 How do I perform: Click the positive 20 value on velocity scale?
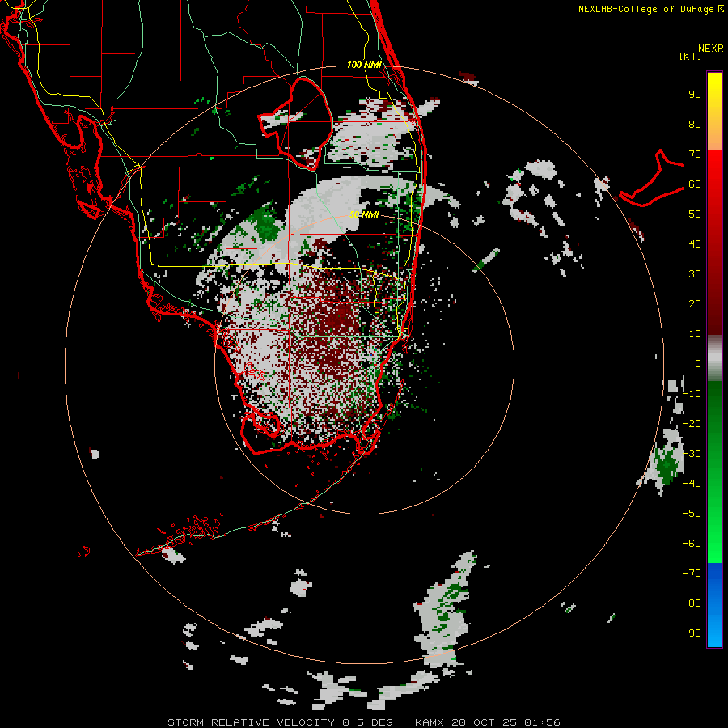695,303
